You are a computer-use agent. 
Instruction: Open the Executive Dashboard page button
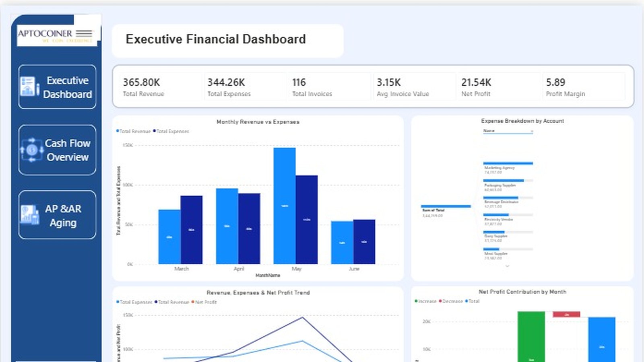(57, 87)
